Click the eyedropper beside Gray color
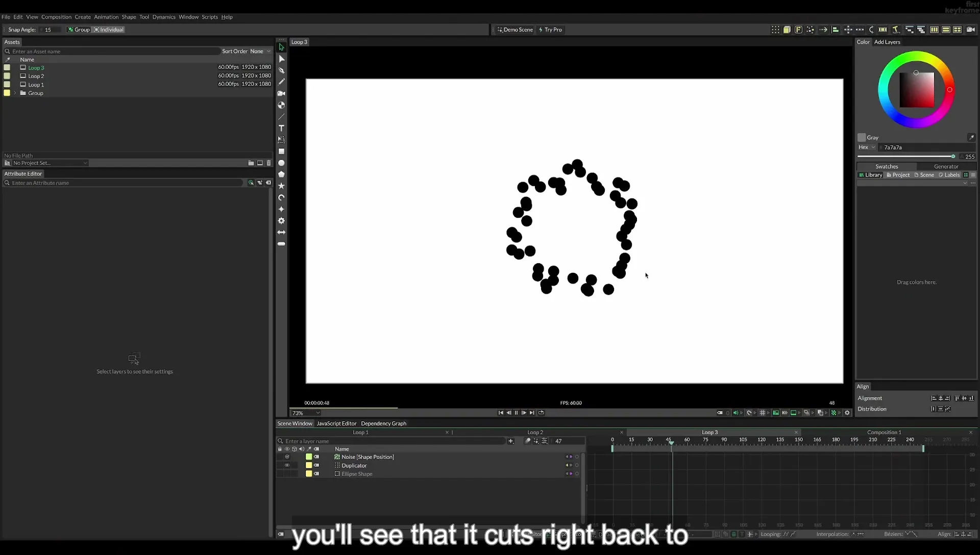Image resolution: width=980 pixels, height=555 pixels. click(971, 137)
